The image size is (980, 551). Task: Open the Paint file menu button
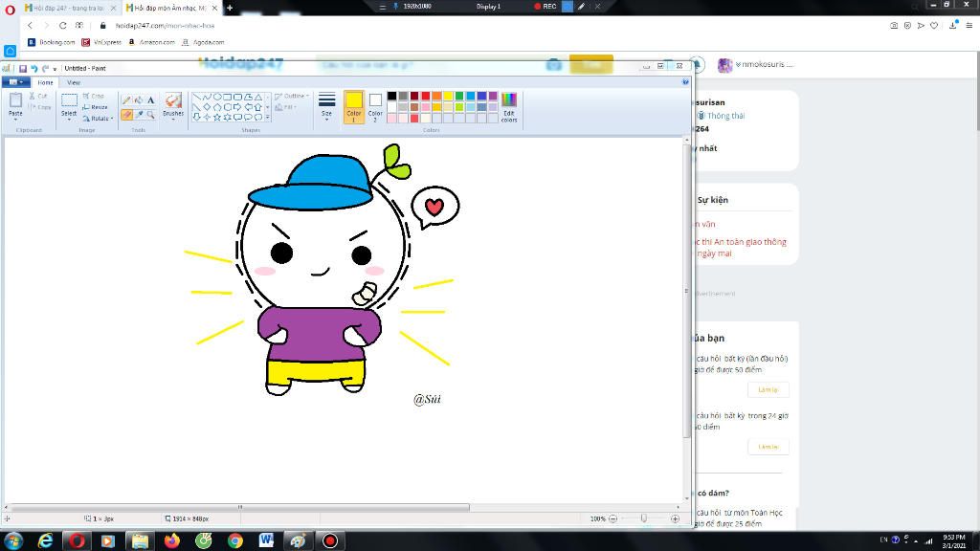tap(15, 82)
